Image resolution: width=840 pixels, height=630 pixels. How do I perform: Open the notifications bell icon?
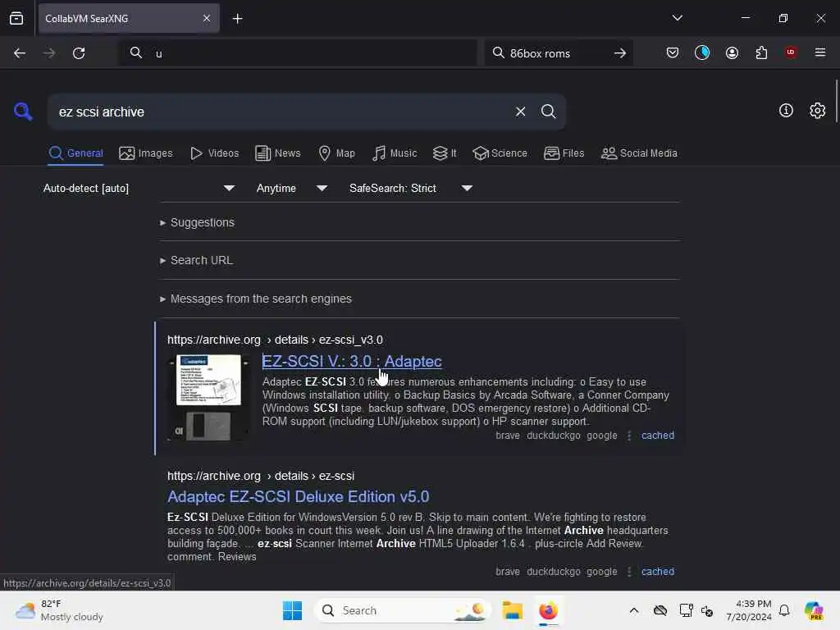784,610
